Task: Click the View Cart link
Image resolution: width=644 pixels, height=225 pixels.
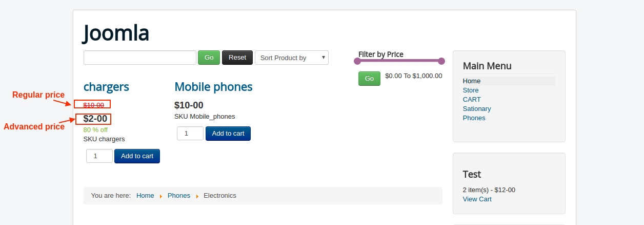Action: (x=477, y=199)
